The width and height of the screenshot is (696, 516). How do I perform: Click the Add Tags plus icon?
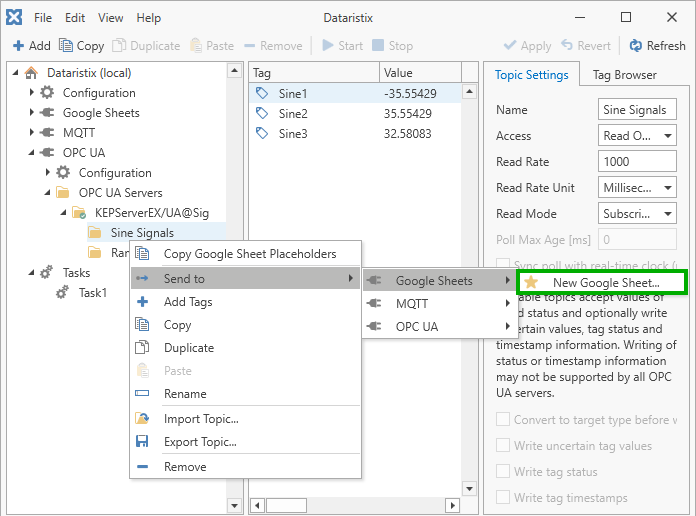142,302
